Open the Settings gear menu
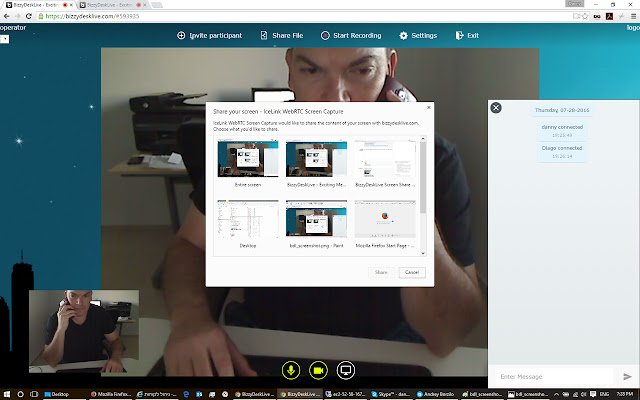Screen dimensions: 640x400 coord(418,36)
